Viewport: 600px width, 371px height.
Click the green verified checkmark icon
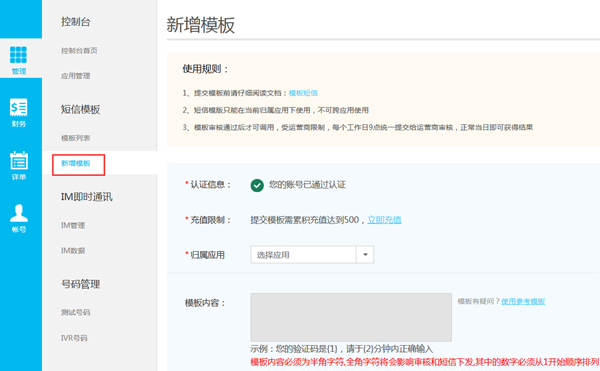pos(257,186)
